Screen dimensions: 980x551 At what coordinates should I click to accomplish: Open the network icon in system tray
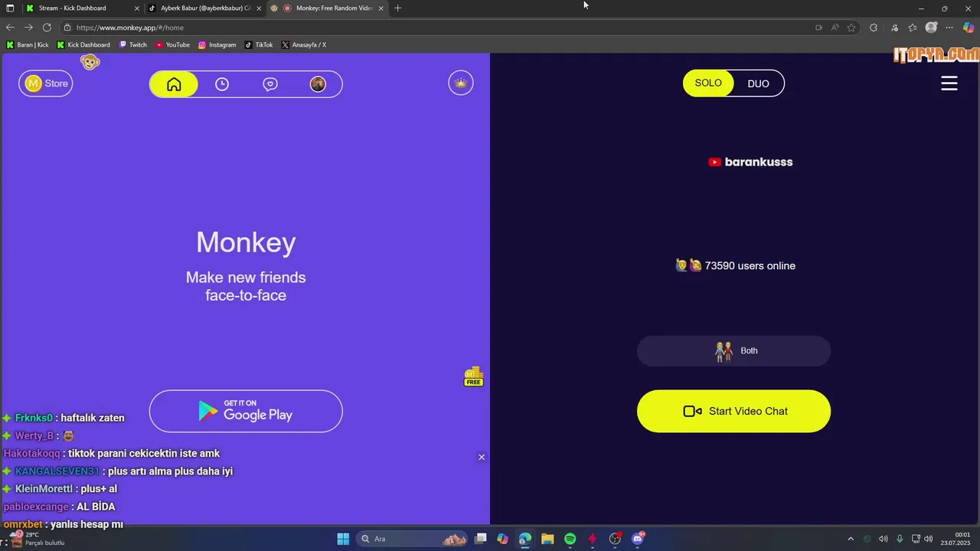pyautogui.click(x=916, y=539)
